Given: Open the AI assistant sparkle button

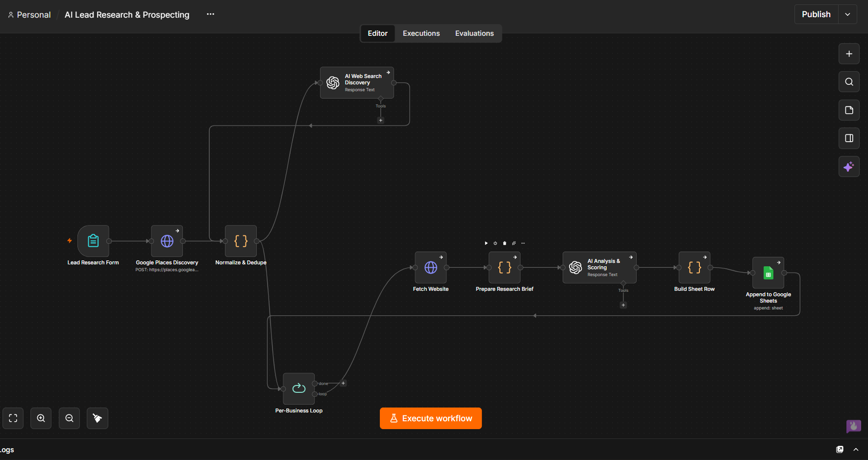Looking at the screenshot, I should [x=849, y=167].
